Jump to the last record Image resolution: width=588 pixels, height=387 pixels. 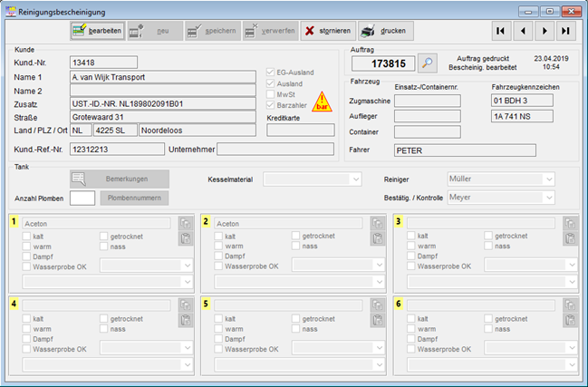coord(566,31)
